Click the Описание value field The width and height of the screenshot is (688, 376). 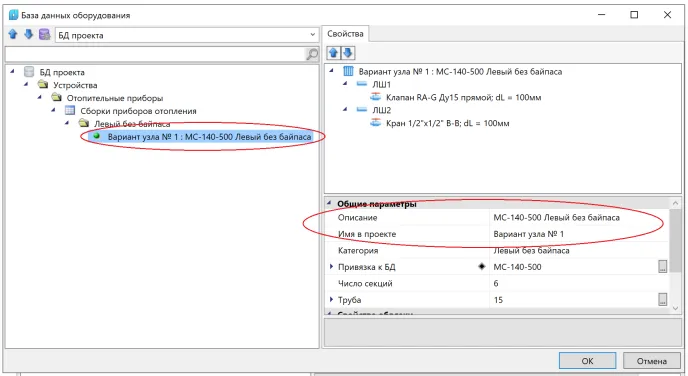579,217
